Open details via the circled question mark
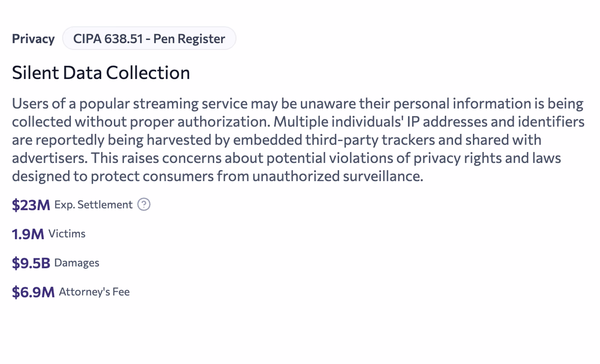Screen dimensions: 600x364 [x=143, y=205]
